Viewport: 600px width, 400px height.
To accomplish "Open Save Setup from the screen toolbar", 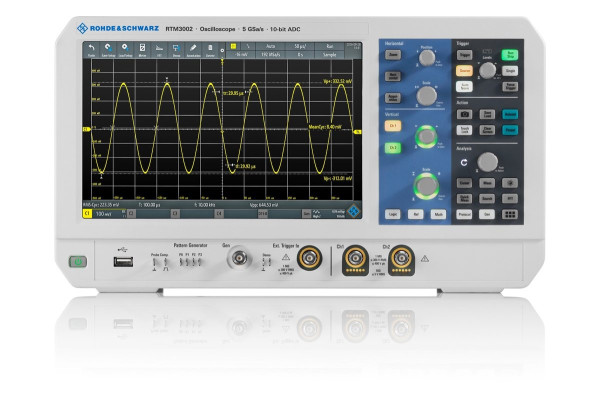I will (108, 49).
